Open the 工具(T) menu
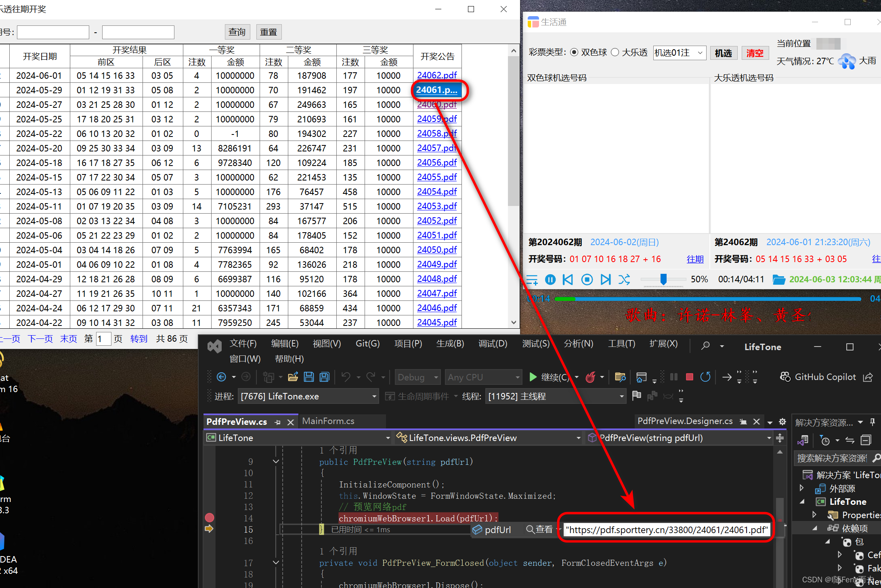 coord(622,344)
